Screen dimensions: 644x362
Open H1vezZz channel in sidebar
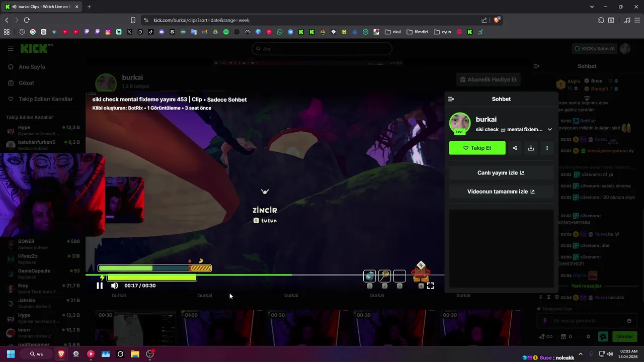(42, 259)
